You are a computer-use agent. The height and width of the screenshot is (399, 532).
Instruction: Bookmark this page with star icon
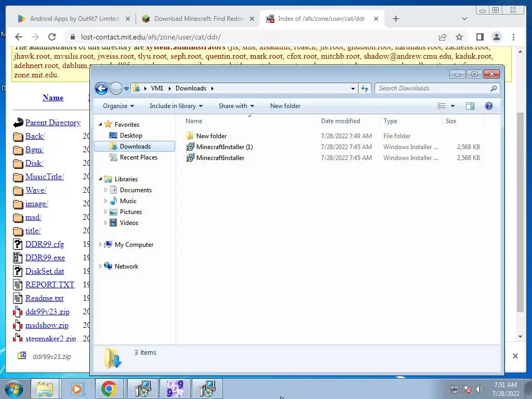[459, 37]
